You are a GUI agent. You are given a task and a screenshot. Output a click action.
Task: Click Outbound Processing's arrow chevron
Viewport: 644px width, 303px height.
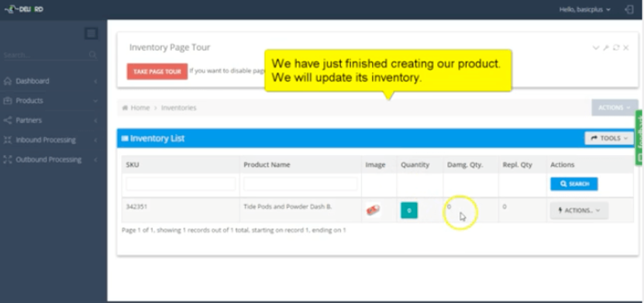95,160
